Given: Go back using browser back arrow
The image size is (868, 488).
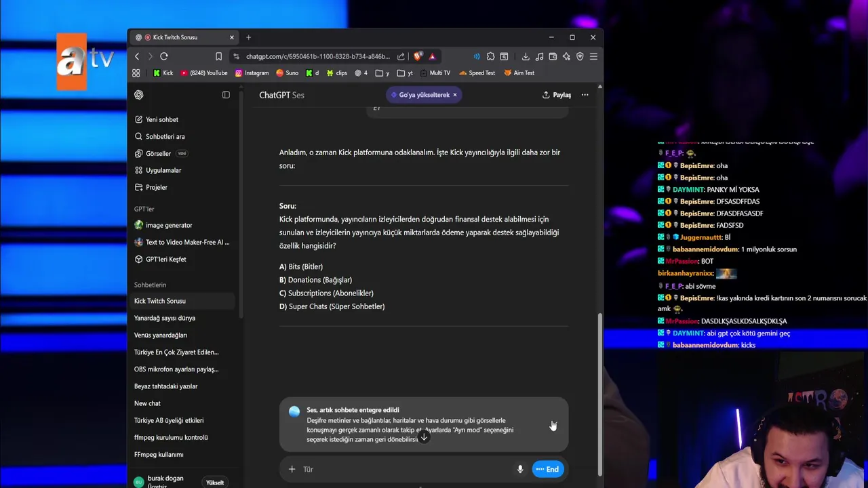Looking at the screenshot, I should point(137,56).
